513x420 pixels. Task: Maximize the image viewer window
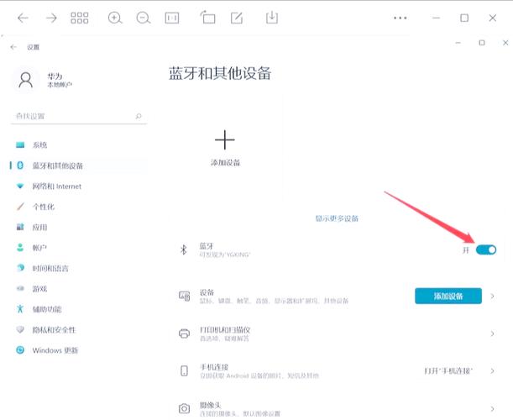[x=464, y=18]
